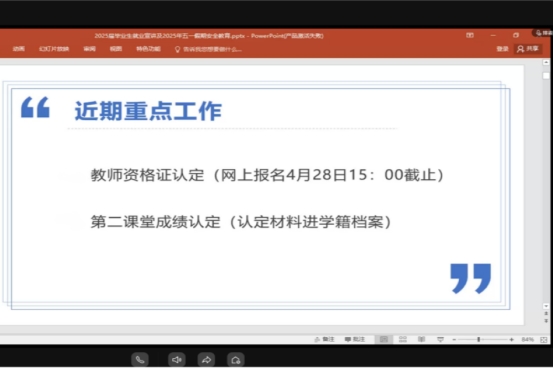Open Ribbon Display Options icon in title bar
Screen dimensions: 553x369
[x=470, y=35]
